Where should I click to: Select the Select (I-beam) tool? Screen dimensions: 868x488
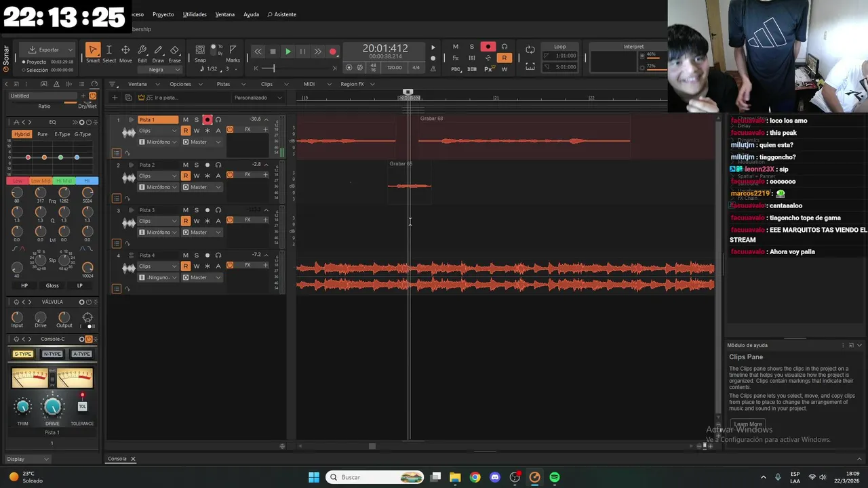click(108, 50)
